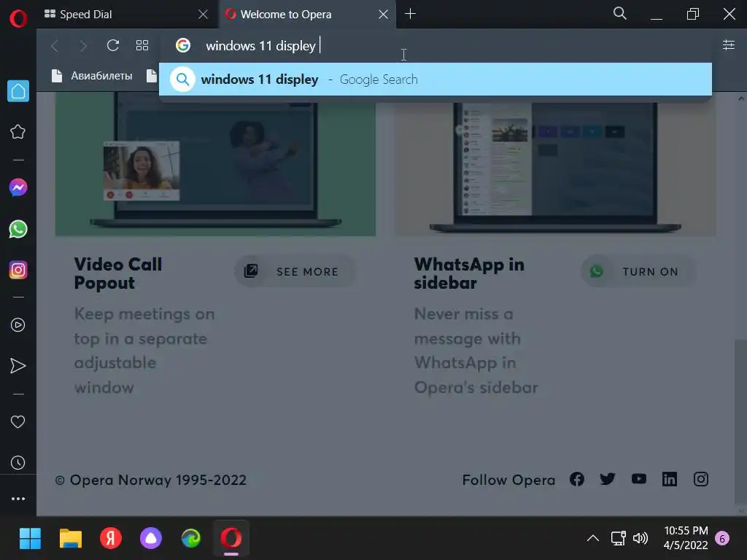Open the Player icon in sidebar
This screenshot has width=747, height=560.
coord(18,324)
